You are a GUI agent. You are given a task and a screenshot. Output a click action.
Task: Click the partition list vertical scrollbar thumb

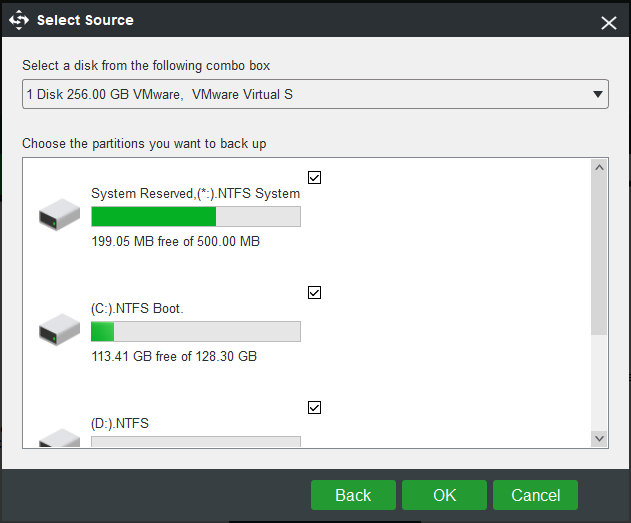(599, 255)
